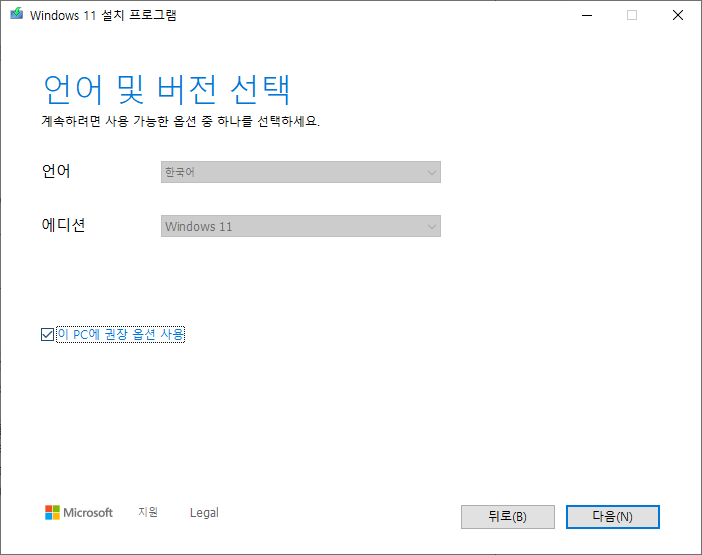
Task: Click the Microsoft logo in footer
Action: pyautogui.click(x=79, y=512)
